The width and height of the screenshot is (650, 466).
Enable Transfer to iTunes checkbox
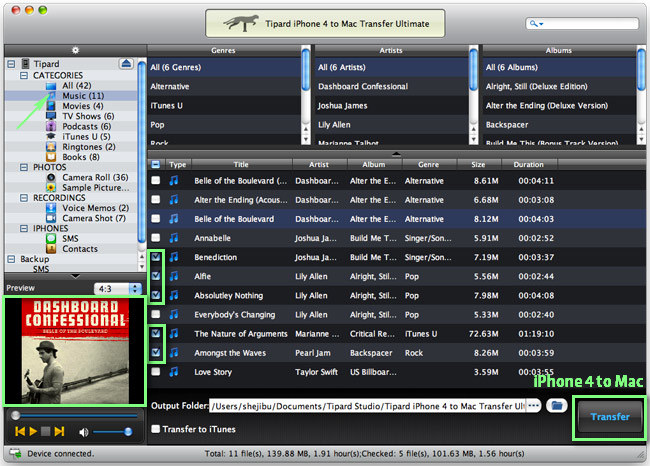(155, 429)
